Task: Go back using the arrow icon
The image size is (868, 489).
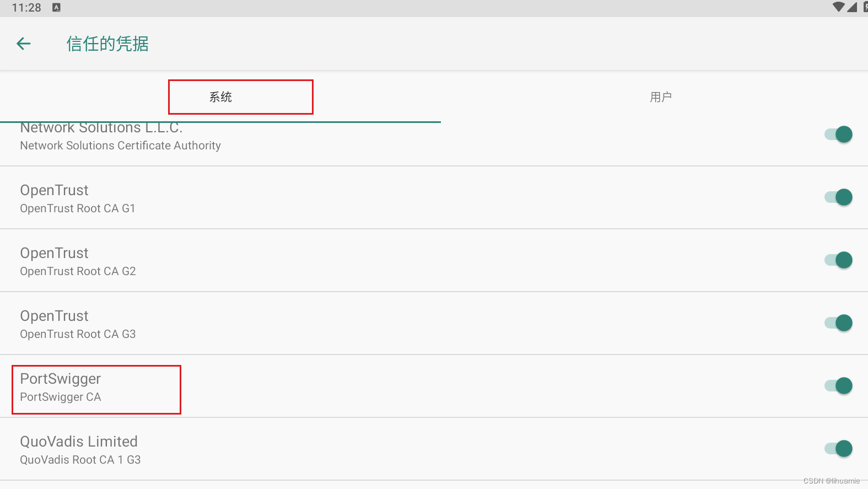Action: (24, 44)
